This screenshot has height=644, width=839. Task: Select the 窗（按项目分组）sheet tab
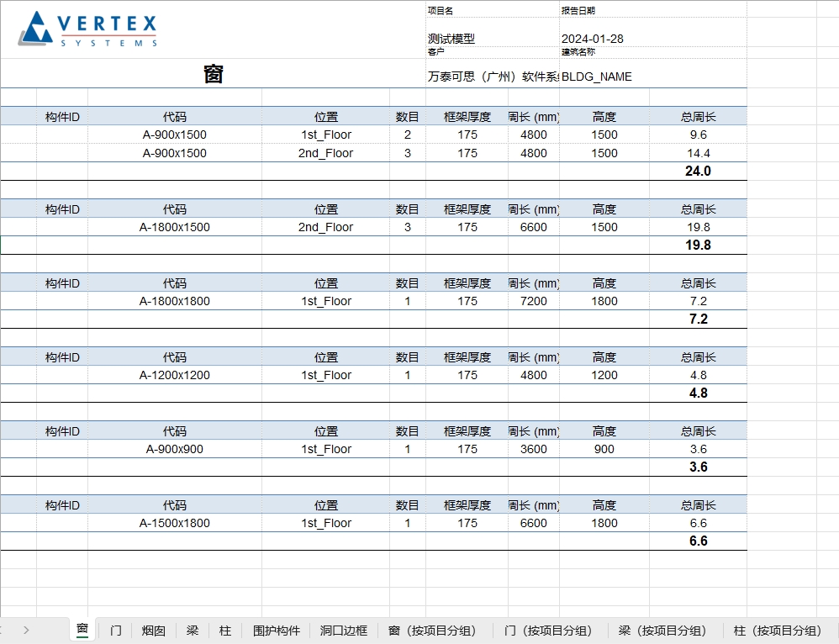tap(432, 631)
